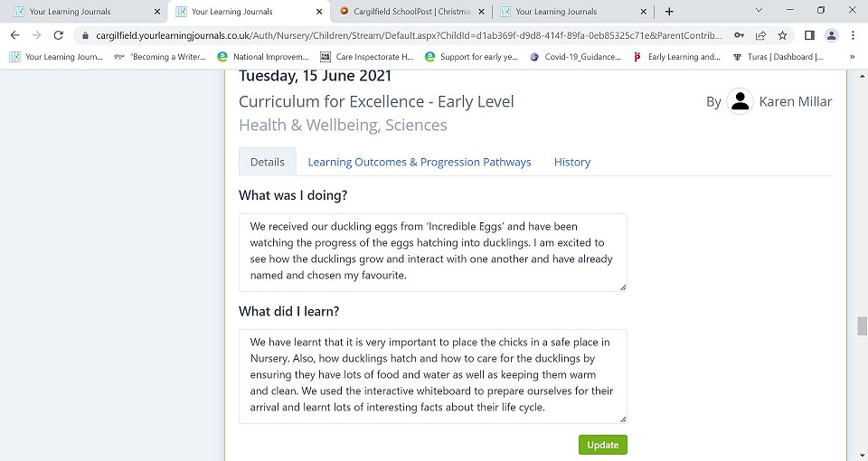Toggle the browser side panel icon

coord(809,35)
